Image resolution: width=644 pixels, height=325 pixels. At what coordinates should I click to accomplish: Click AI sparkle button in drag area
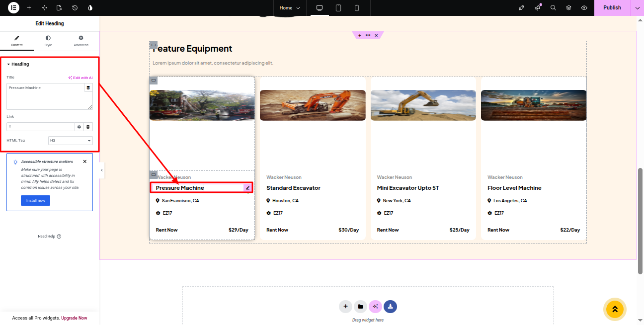pyautogui.click(x=375, y=307)
